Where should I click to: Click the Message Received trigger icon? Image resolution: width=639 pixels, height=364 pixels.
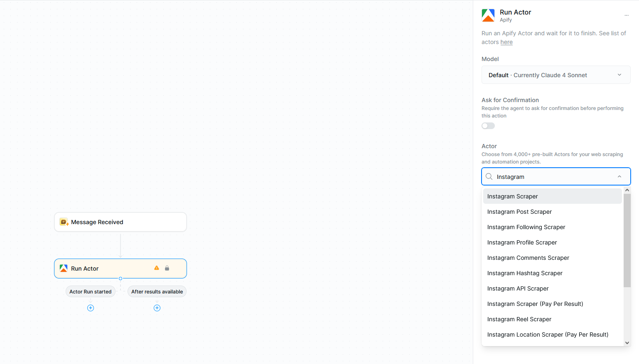point(64,222)
